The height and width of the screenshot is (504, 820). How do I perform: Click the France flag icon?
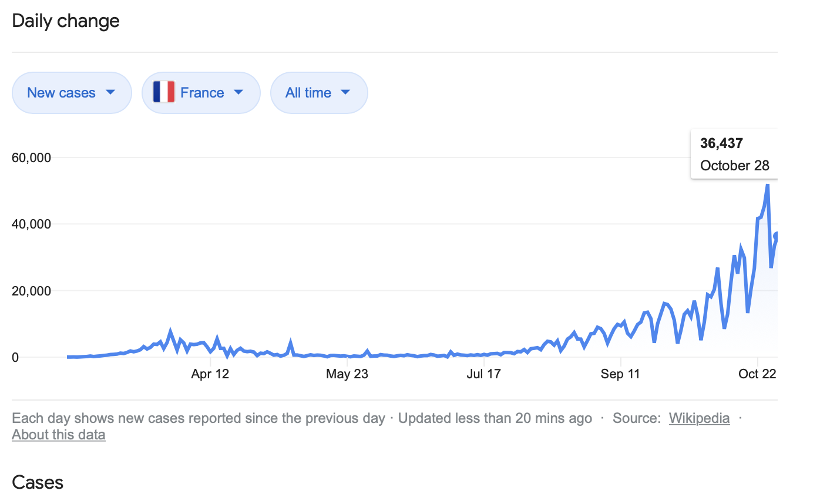pos(164,92)
